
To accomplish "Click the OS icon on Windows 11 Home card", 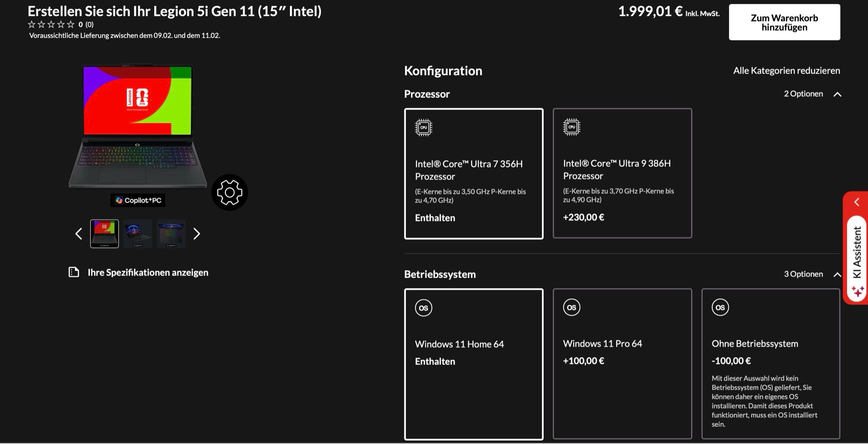I will [x=424, y=308].
